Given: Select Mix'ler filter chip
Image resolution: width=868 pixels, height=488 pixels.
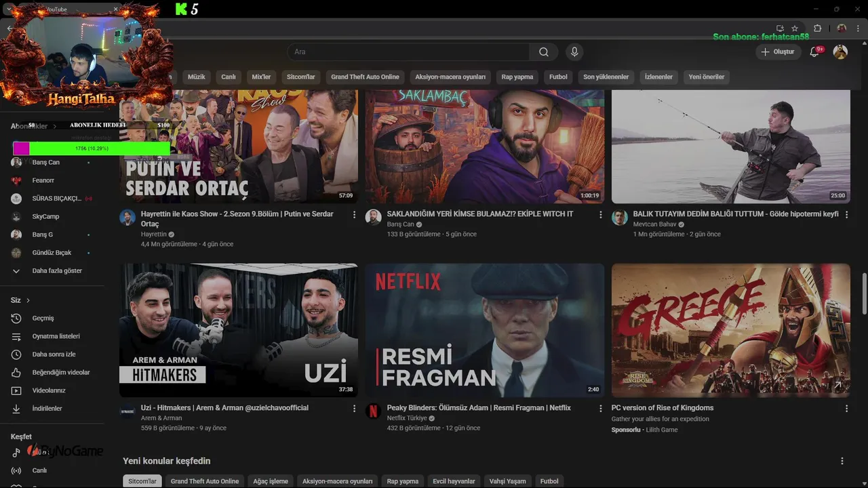Looking at the screenshot, I should pos(261,77).
